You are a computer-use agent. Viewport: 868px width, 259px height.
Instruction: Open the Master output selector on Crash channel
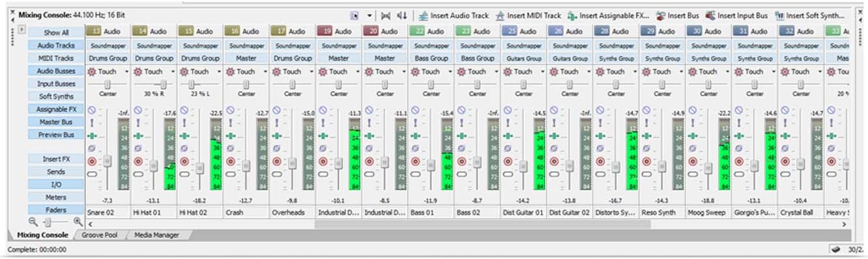[247, 58]
